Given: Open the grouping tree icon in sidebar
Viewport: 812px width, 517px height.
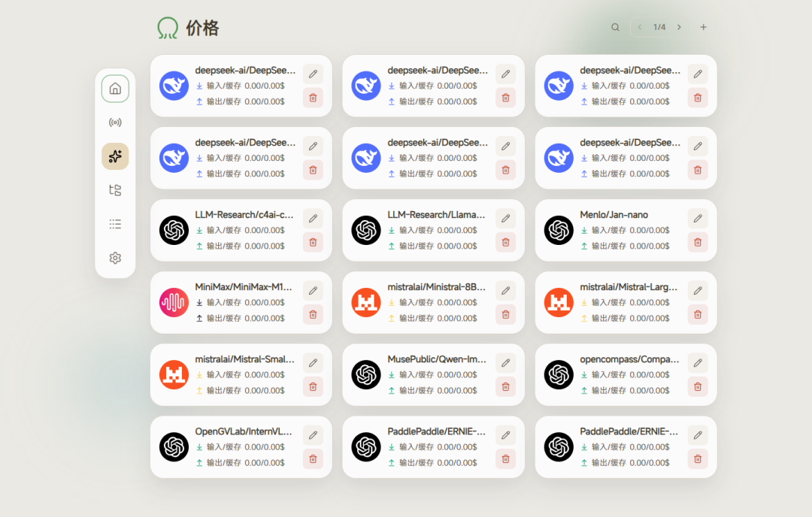Looking at the screenshot, I should [115, 190].
